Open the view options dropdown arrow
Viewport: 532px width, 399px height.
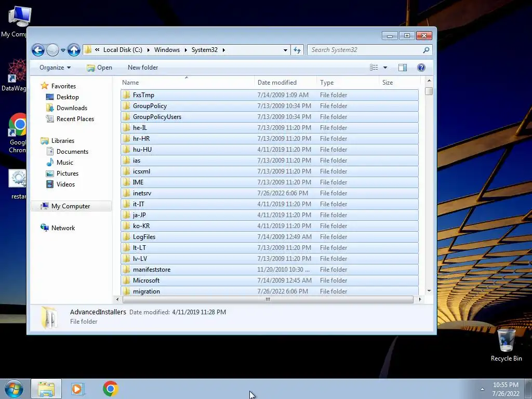pyautogui.click(x=385, y=68)
